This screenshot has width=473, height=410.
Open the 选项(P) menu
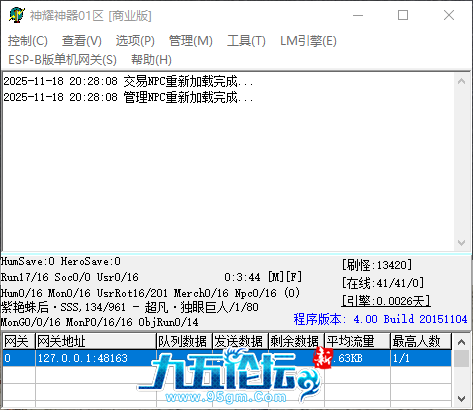(x=135, y=41)
